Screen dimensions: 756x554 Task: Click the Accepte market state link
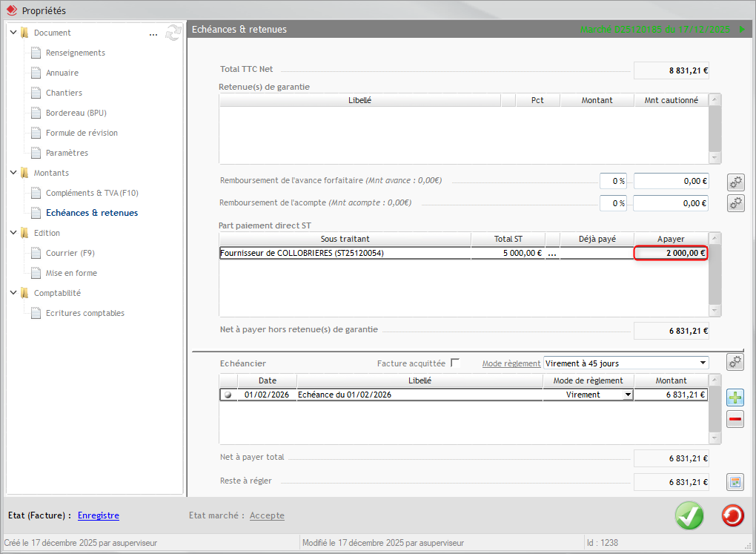click(267, 515)
